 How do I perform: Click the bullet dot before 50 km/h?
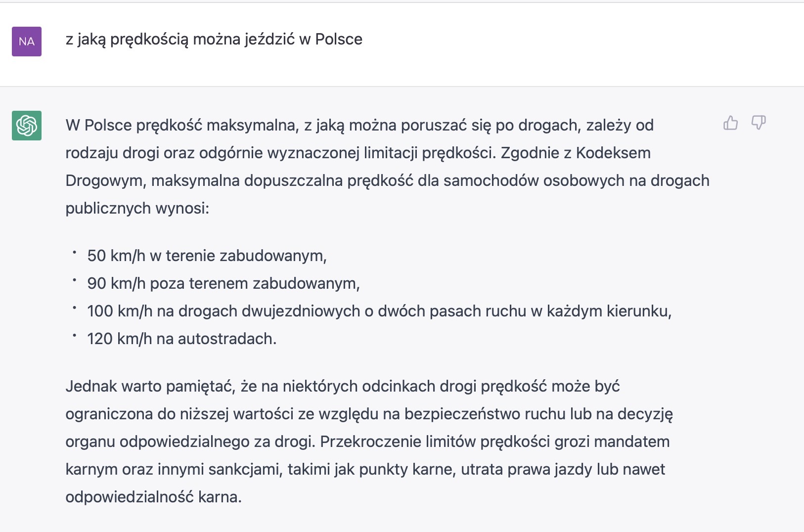(x=75, y=252)
